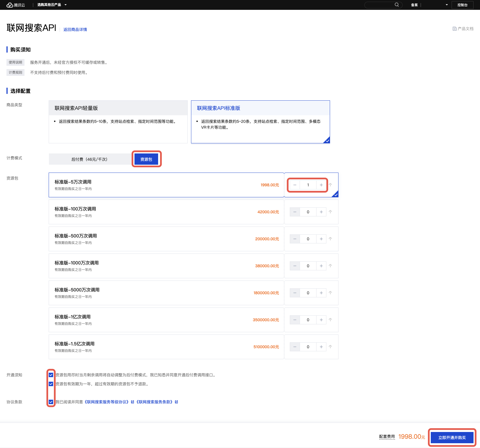The width and height of the screenshot is (480, 448).
Task: Click the up arrow icon in the 500万次调用 row
Action: click(x=331, y=239)
